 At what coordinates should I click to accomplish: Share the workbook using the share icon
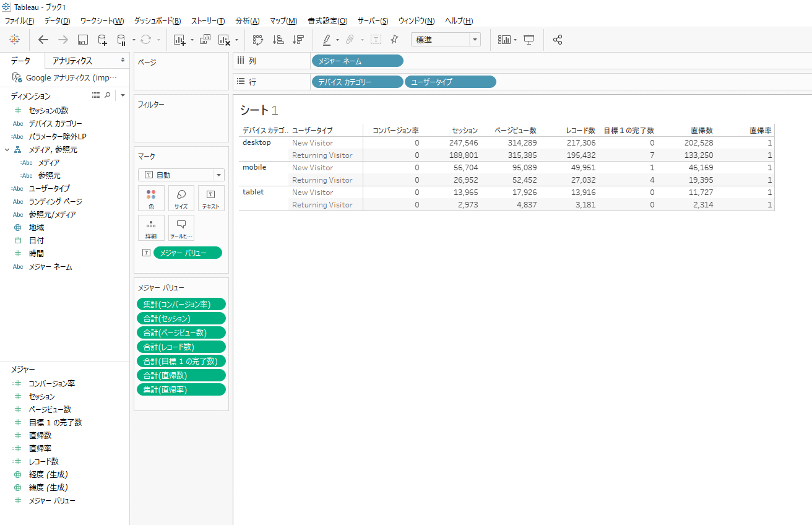(558, 40)
